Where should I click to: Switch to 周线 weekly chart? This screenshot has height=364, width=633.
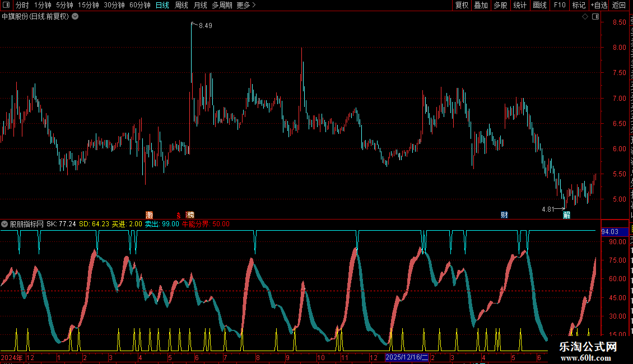[181, 5]
